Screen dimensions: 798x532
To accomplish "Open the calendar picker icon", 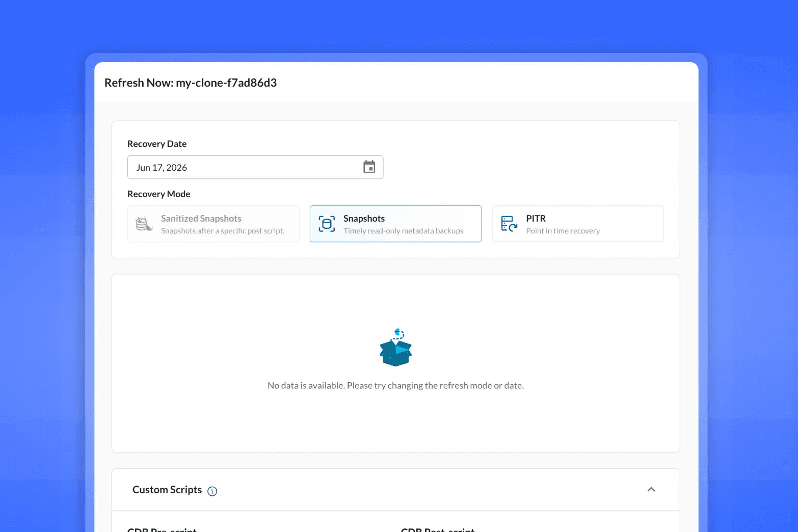I will pyautogui.click(x=369, y=167).
